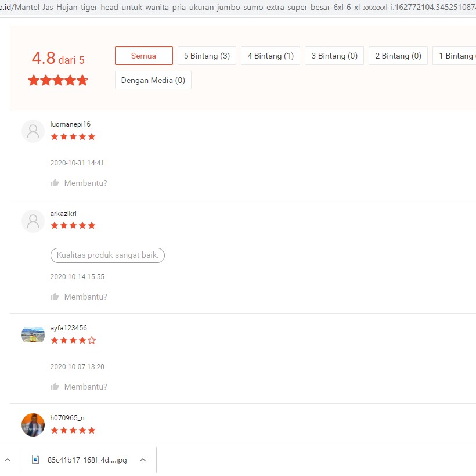Expand the chevron left of downloads bar
476x476 pixels.
8,460
